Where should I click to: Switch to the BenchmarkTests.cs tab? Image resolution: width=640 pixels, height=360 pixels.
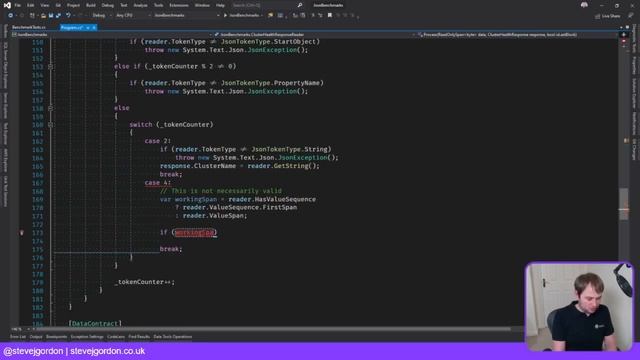[x=29, y=27]
